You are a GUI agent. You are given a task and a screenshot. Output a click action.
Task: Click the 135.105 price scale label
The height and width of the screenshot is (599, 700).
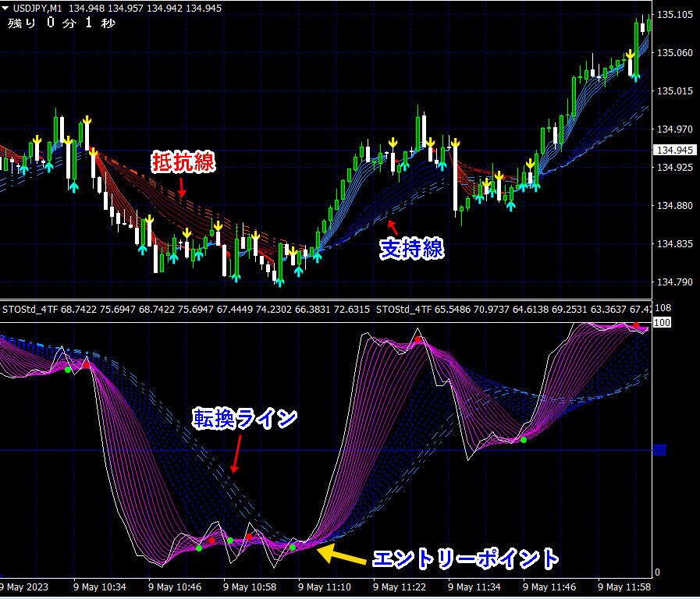(675, 15)
